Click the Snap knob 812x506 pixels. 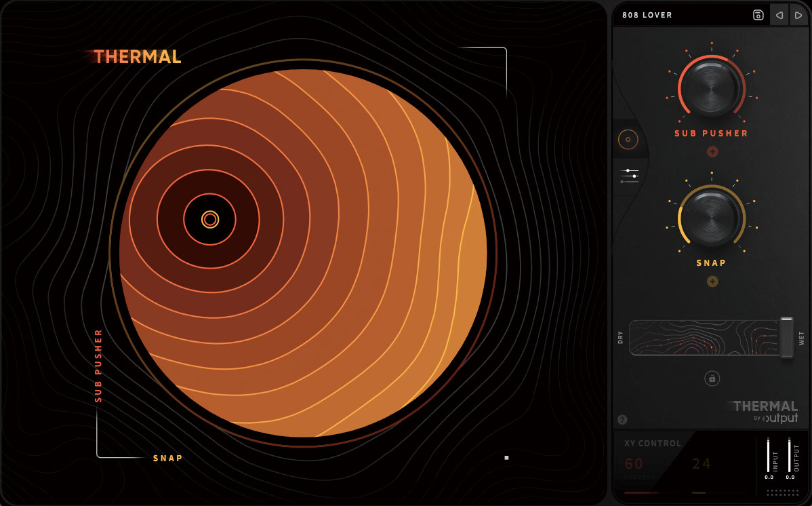pos(712,218)
